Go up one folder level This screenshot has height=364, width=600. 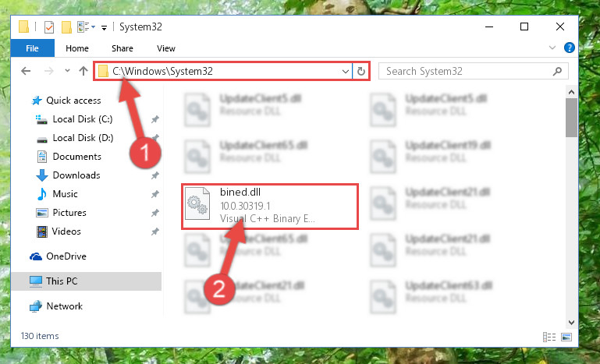[x=83, y=71]
